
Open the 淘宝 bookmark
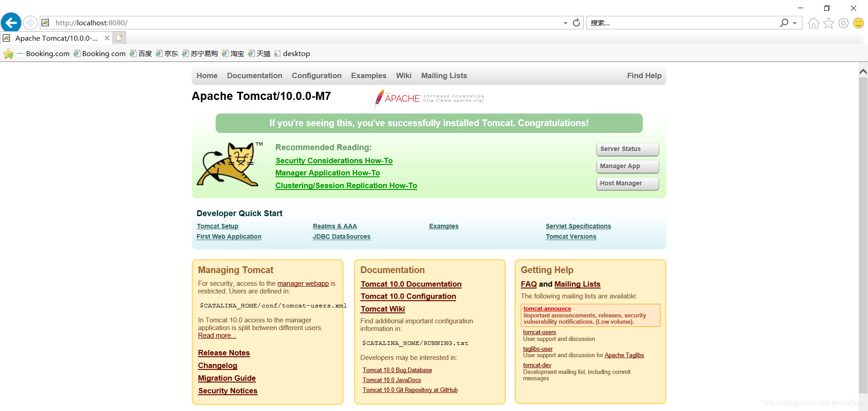233,54
